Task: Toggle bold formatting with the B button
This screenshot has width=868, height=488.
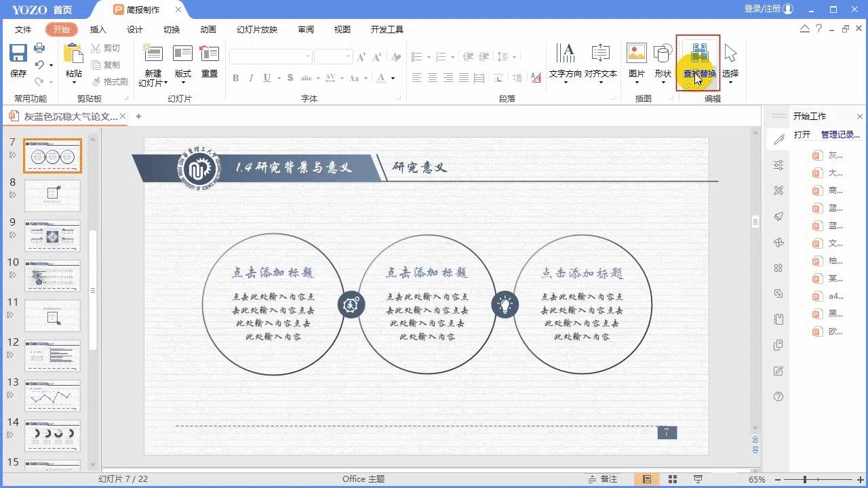Action: click(x=235, y=78)
